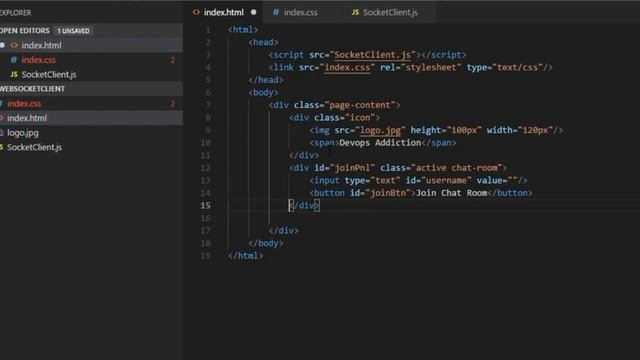Click the closing div tag on line 17
This screenshot has width=640, height=360.
(284, 231)
